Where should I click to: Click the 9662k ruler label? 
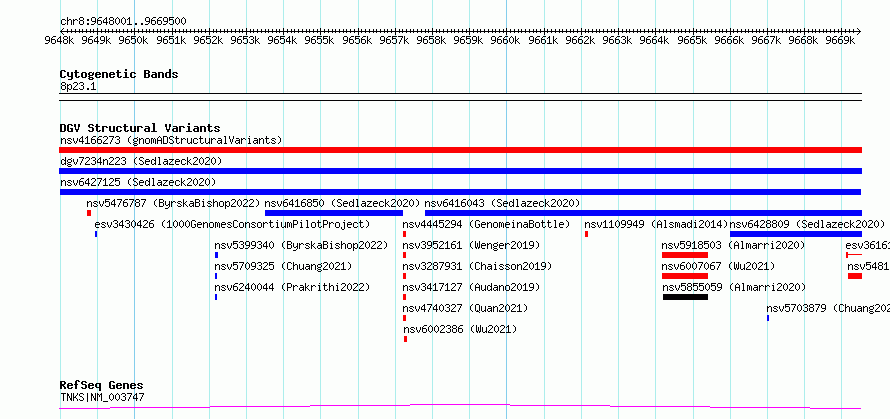(x=580, y=40)
